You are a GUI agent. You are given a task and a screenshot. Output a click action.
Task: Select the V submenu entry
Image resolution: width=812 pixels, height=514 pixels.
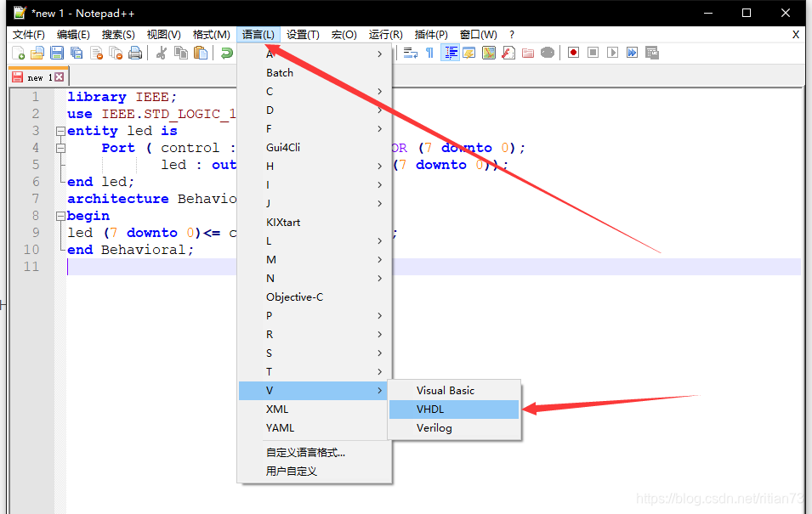click(x=313, y=391)
